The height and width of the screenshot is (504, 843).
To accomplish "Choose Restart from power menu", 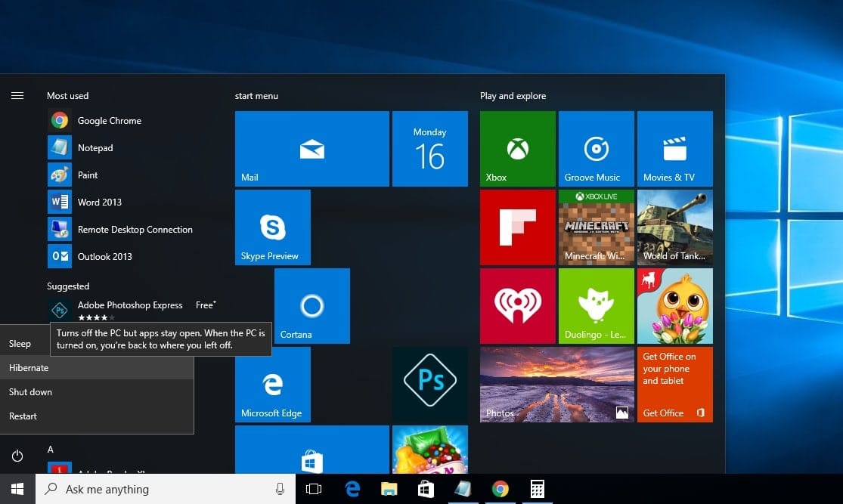I will (97, 416).
